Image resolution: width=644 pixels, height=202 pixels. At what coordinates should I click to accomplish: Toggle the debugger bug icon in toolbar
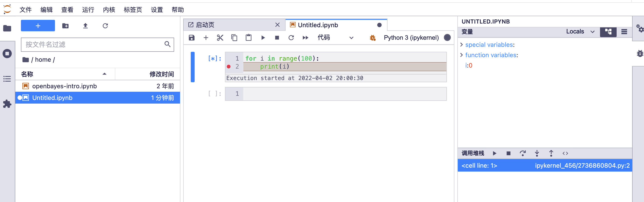tap(372, 38)
